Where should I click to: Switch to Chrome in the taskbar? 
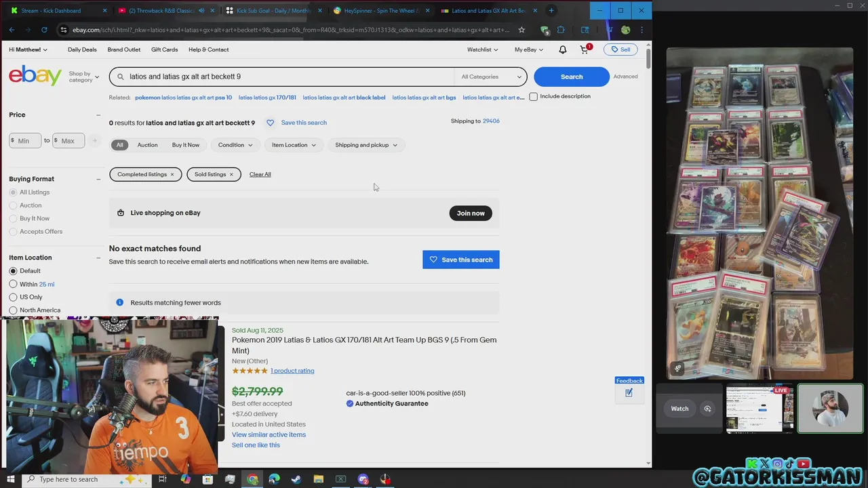[x=252, y=479]
